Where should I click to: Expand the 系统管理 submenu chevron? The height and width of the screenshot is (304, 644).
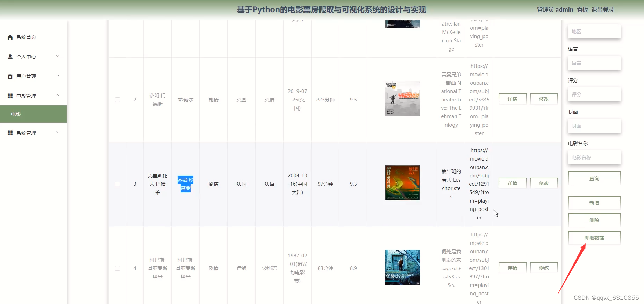(x=58, y=132)
